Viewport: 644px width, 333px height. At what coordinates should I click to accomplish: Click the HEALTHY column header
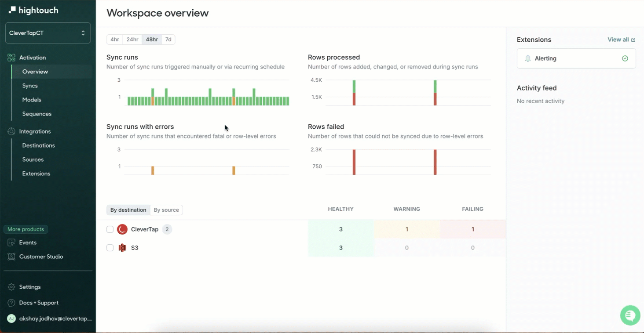point(341,209)
